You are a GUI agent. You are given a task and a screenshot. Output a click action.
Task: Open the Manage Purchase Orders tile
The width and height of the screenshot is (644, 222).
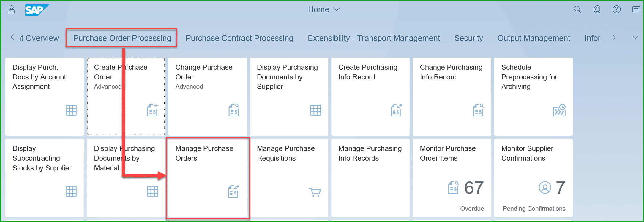coord(208,178)
